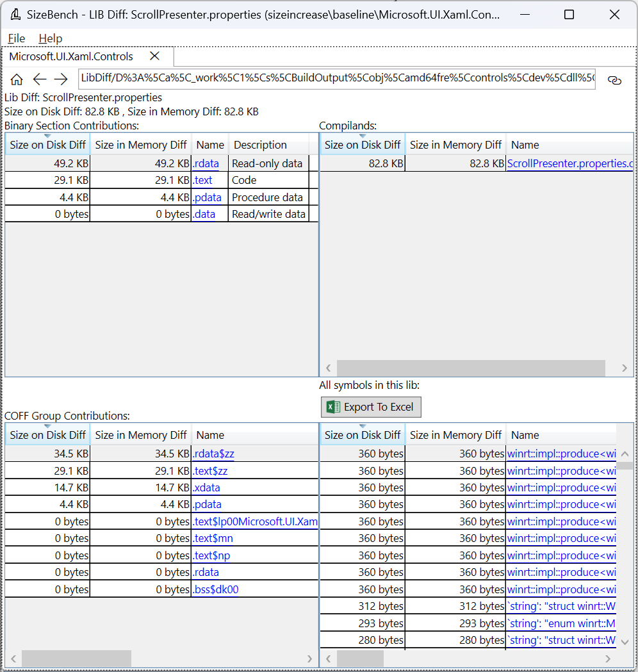638x672 pixels.
Task: Open the ScrollPresenter.properties compiland link
Action: (x=570, y=163)
